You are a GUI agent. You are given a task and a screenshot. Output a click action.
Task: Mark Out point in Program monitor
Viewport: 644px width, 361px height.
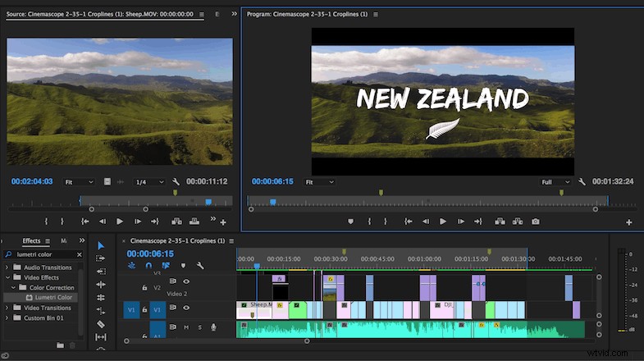(x=386, y=222)
